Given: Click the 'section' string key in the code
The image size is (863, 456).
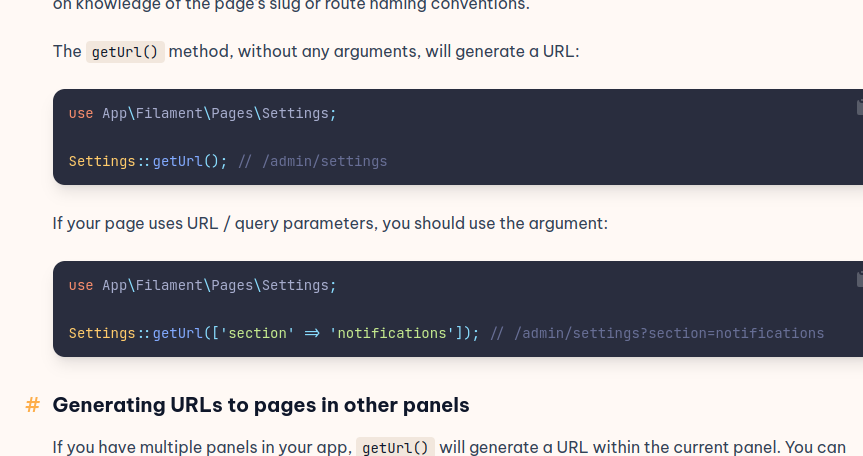Looking at the screenshot, I should (258, 333).
